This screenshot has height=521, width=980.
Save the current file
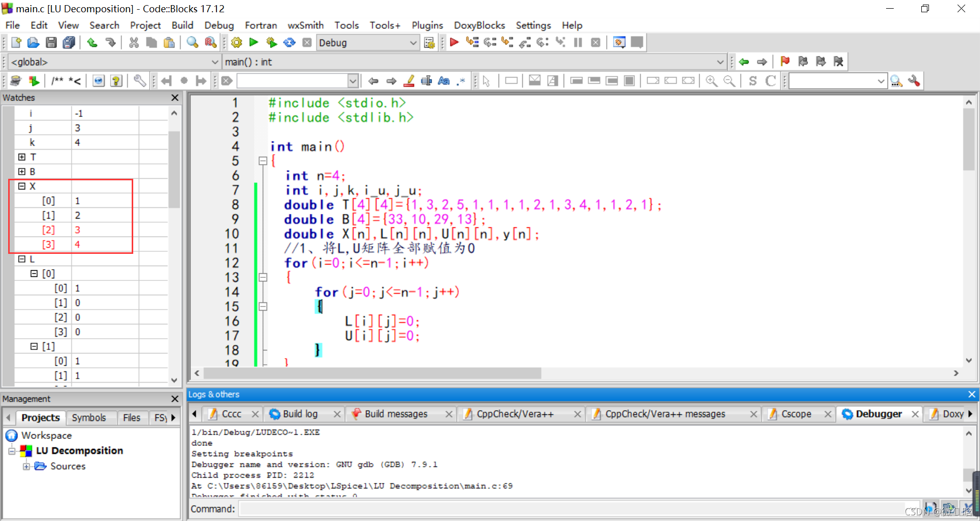pos(51,42)
